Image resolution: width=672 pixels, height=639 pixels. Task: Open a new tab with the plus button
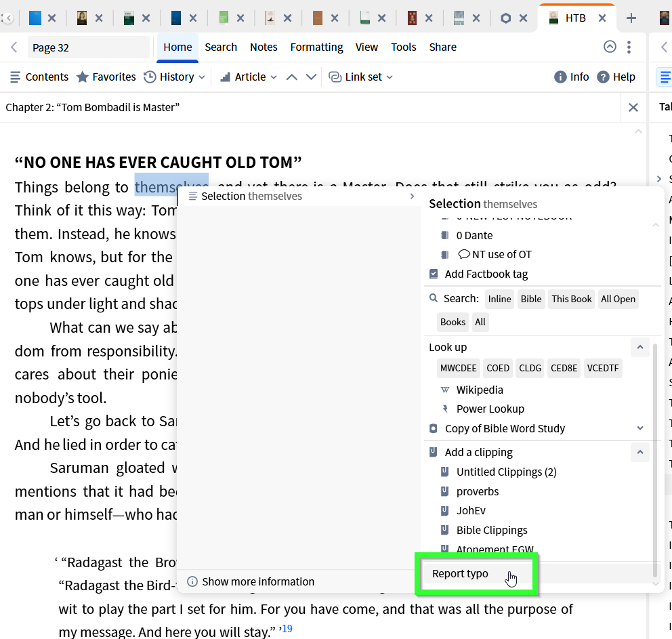[631, 18]
